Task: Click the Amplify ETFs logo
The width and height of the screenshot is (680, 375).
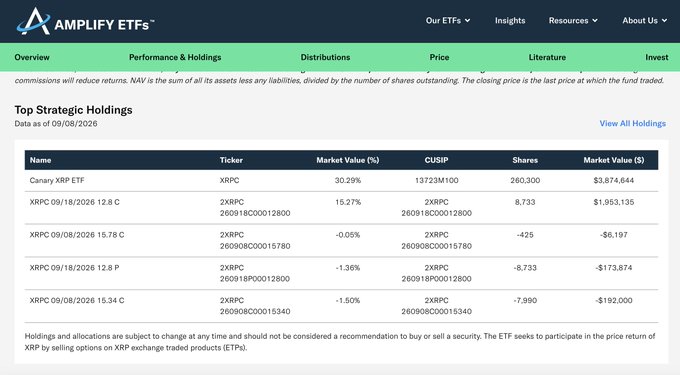Action: [x=85, y=21]
